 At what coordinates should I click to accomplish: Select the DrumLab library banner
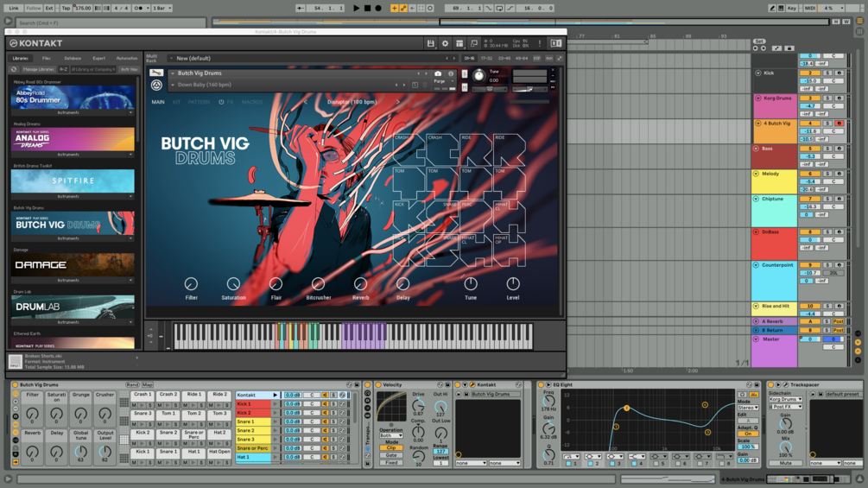point(73,307)
